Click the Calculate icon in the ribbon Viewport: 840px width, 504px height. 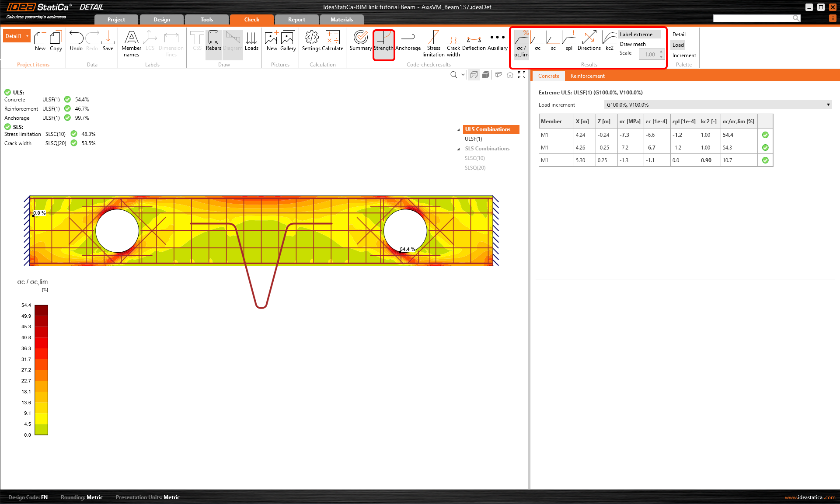333,41
